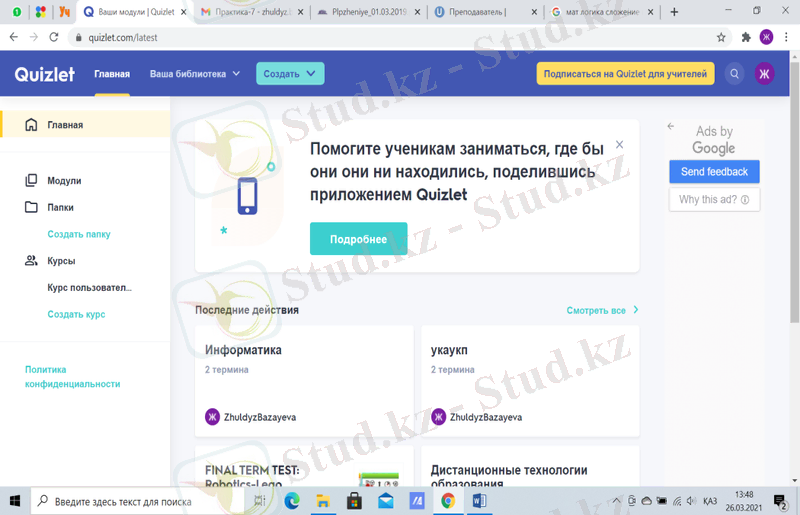Show hidden system tray icons chevron
Viewport: 800px width, 515px height.
click(x=616, y=501)
